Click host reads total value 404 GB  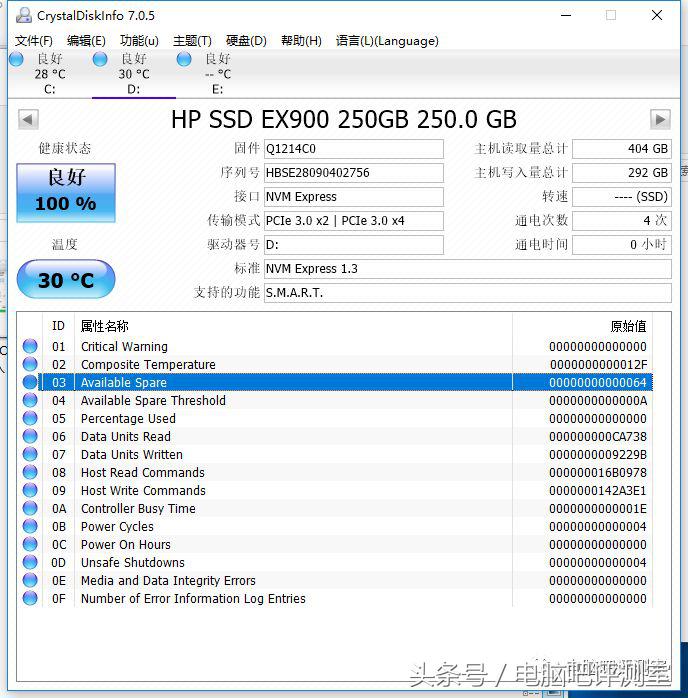pos(622,149)
